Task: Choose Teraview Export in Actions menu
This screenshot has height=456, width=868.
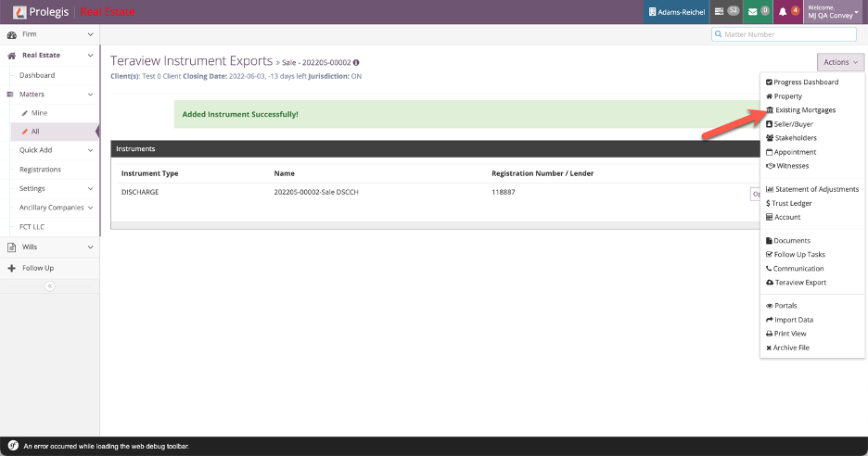Action: (799, 283)
